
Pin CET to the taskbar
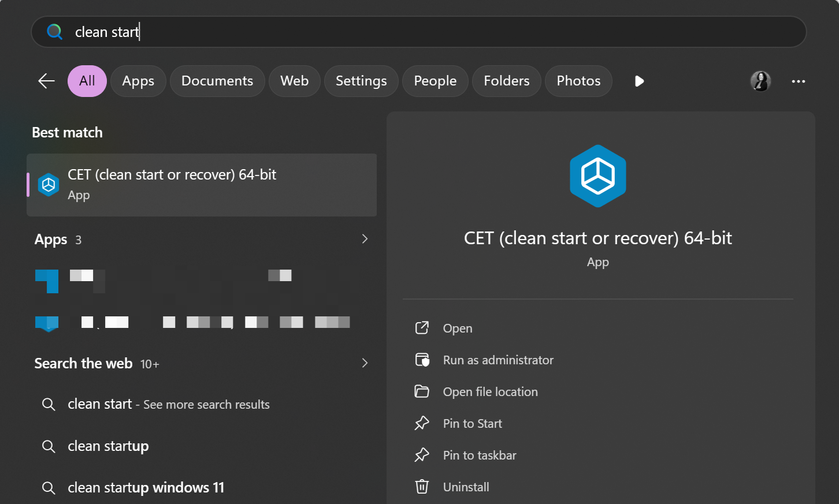point(480,455)
